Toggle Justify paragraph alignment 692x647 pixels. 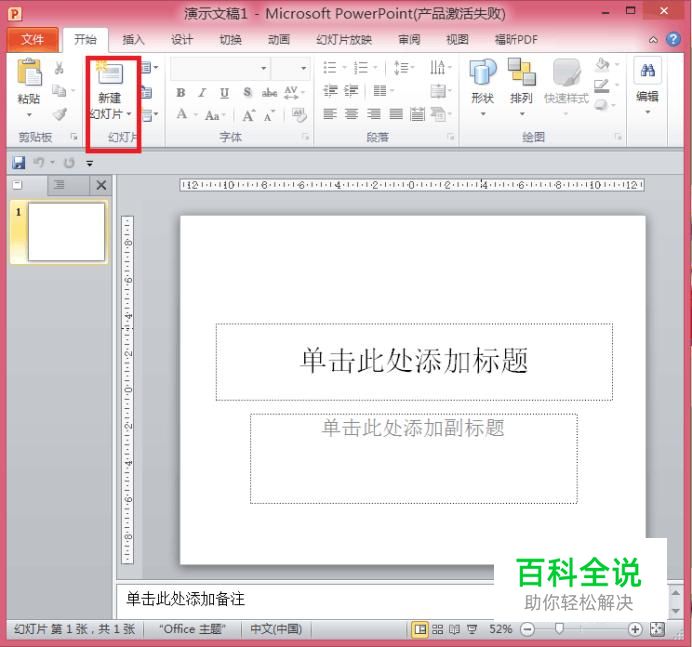click(x=395, y=114)
